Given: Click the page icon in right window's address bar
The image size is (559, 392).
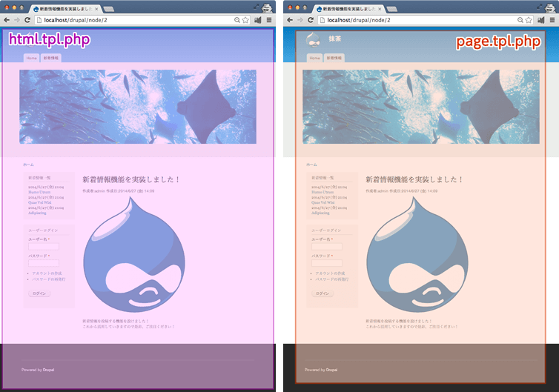Looking at the screenshot, I should point(322,20).
